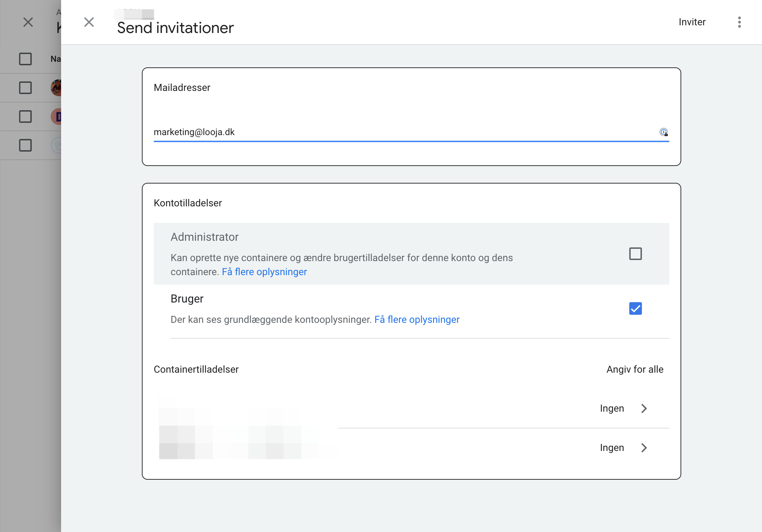
Task: Click the purple D user avatar
Action: [x=57, y=117]
